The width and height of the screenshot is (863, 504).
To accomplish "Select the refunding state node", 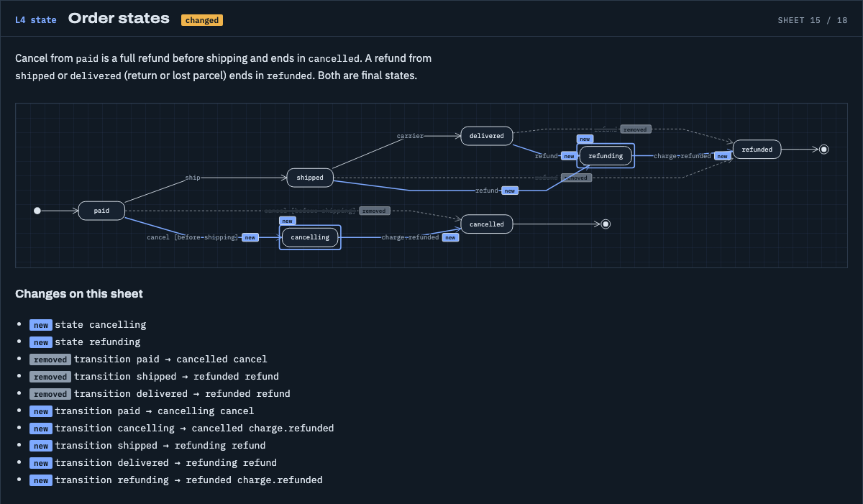I will (606, 156).
